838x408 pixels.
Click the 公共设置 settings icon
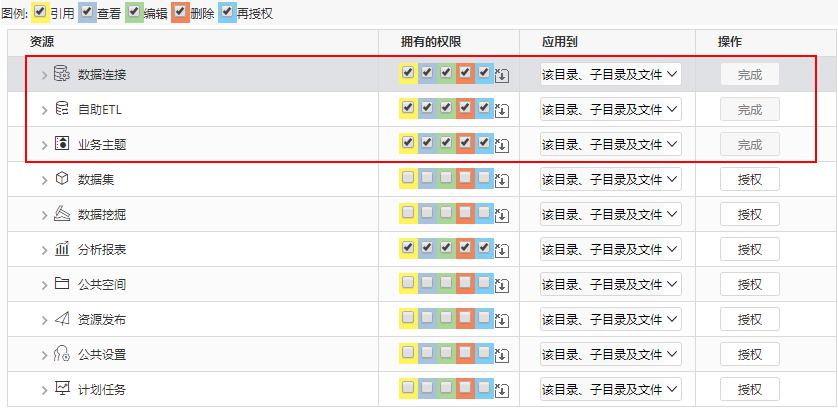click(x=62, y=354)
